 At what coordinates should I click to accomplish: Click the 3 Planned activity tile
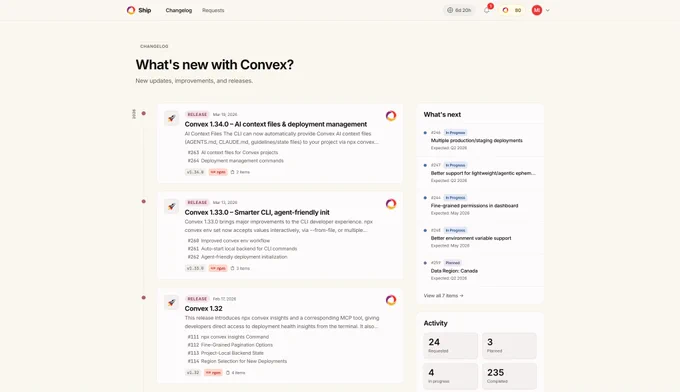pos(509,346)
